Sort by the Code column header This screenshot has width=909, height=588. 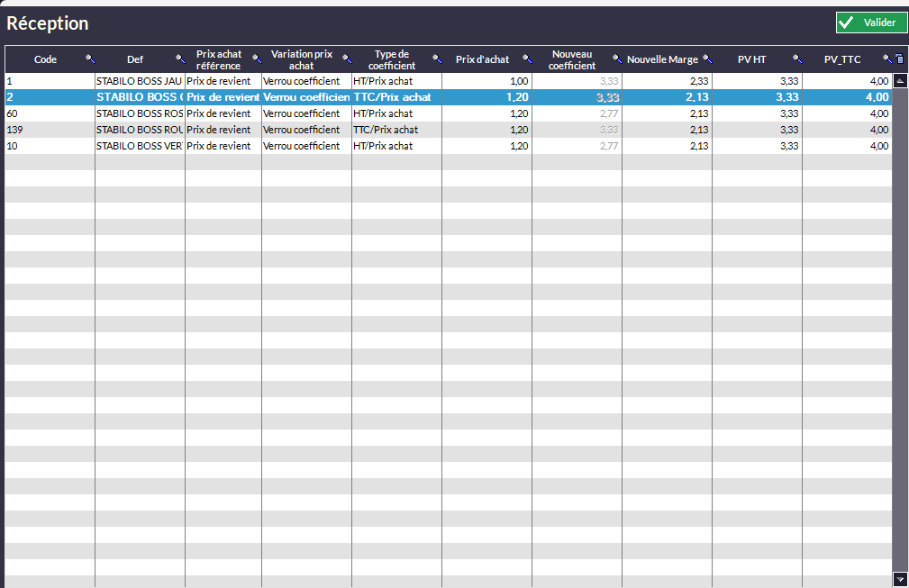pyautogui.click(x=45, y=59)
